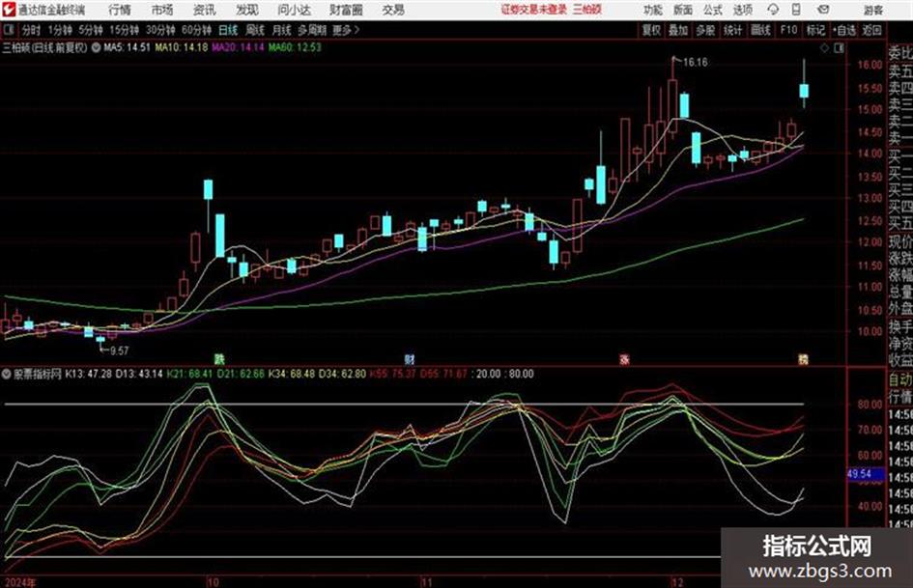Add stock to 自选 watchlist
The height and width of the screenshot is (588, 913).
[x=844, y=30]
